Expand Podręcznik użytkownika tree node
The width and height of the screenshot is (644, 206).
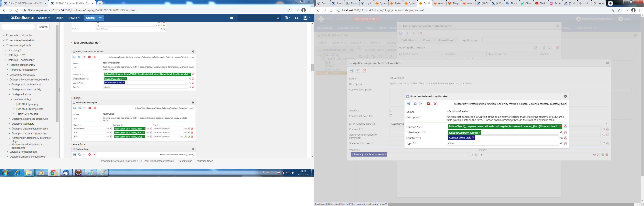click(x=4, y=36)
